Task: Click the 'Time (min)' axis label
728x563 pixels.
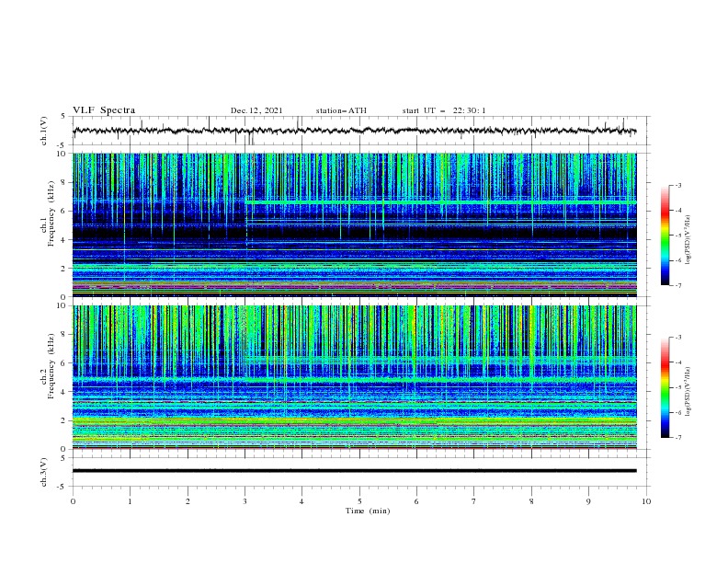Action: 368,511
